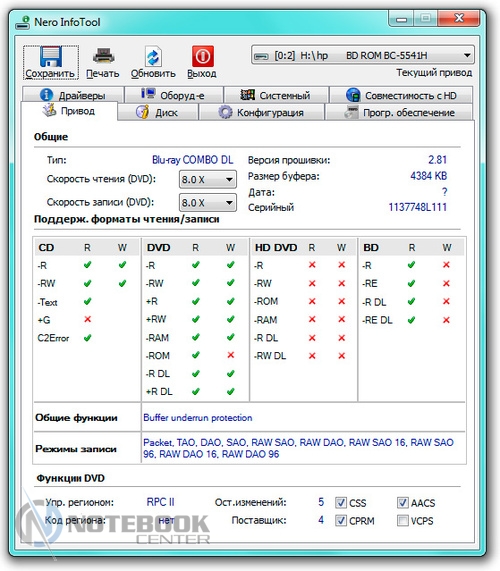
Task: Click the film icon on the Системный tab
Action: click(x=247, y=95)
